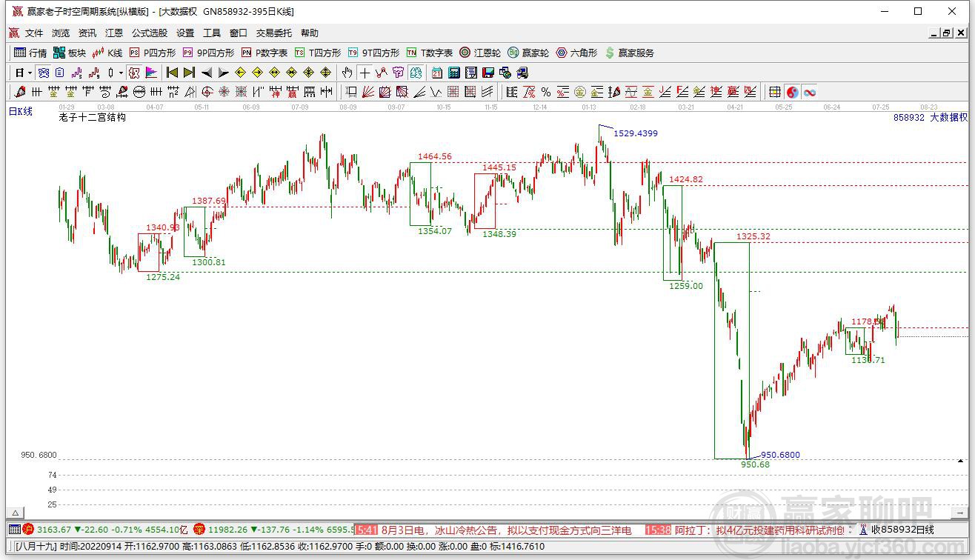Image resolution: width=975 pixels, height=560 pixels.
Task: Click the 950.6800 low price label
Action: [781, 455]
